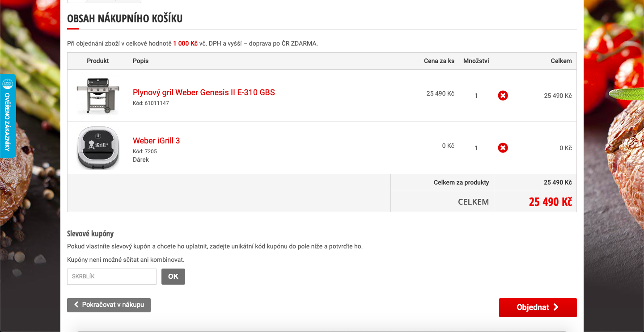Image resolution: width=644 pixels, height=332 pixels.
Task: Click the Obsah nákupního košíku heading
Action: tap(125, 19)
